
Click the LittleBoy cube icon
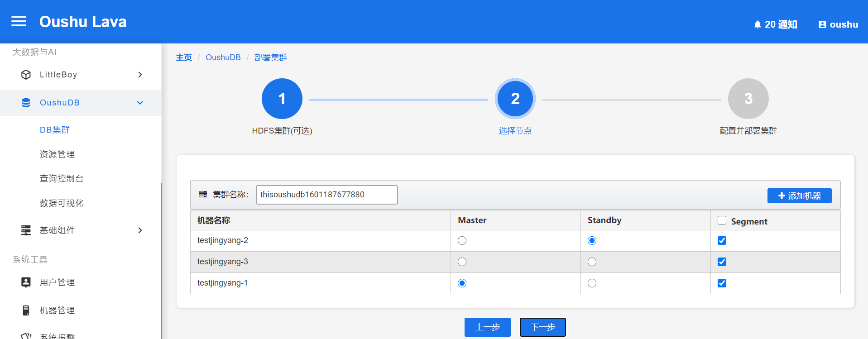pos(26,75)
